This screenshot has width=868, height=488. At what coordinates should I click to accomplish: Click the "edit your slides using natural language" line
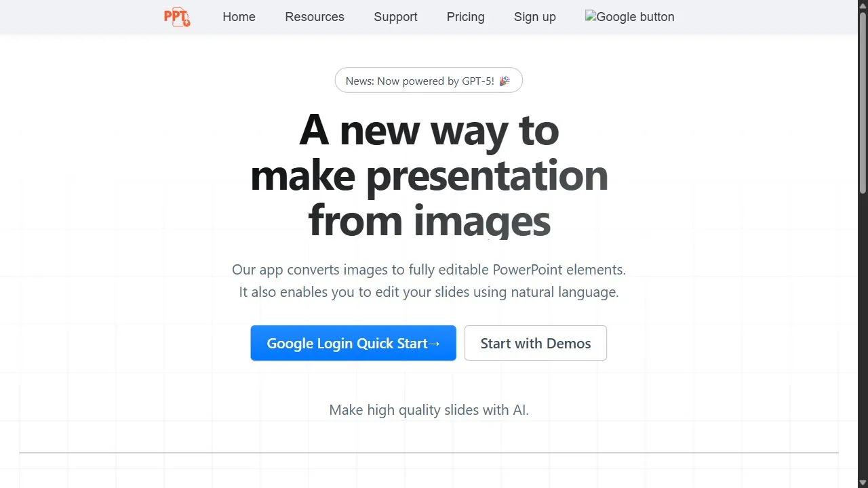(429, 292)
